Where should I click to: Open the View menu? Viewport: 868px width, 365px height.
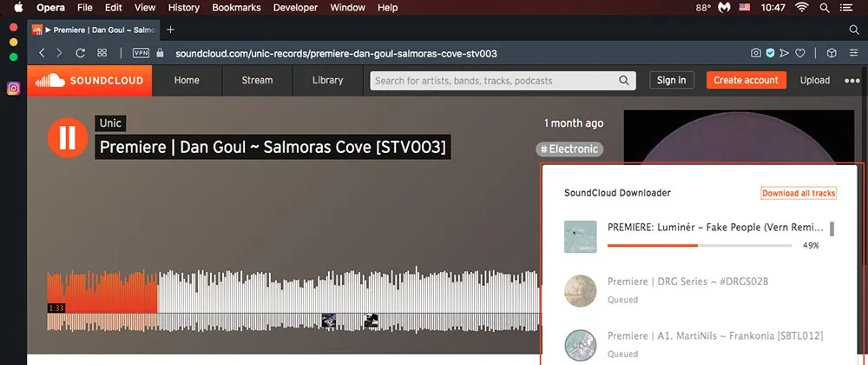[x=145, y=8]
